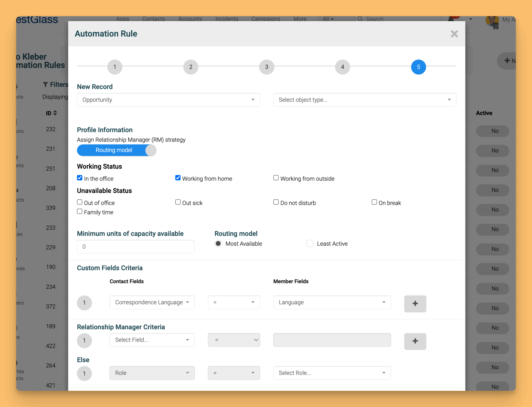Click the Minimum units of capacity input
The height and width of the screenshot is (407, 532).
[135, 246]
